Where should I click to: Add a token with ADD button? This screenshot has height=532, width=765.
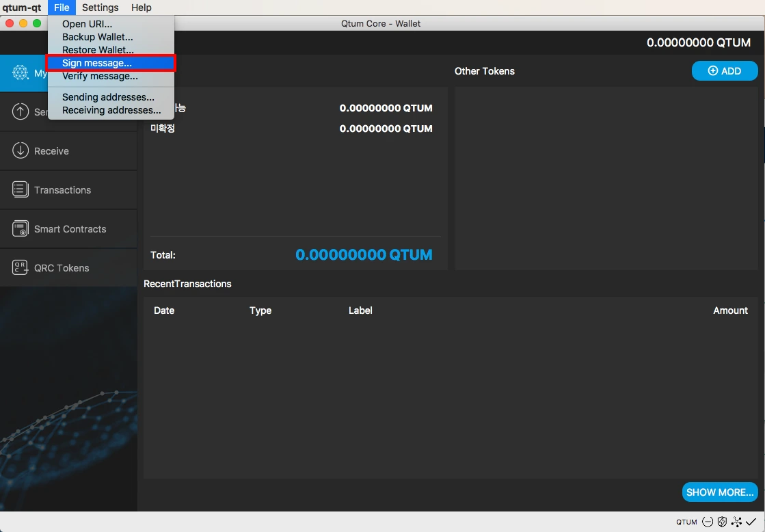click(x=725, y=70)
